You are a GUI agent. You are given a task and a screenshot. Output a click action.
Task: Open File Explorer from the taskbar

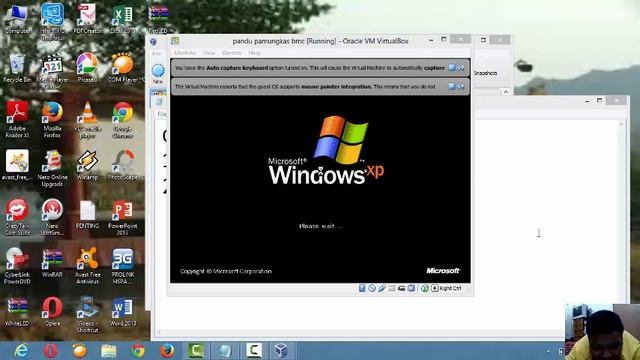pyautogui.click(x=109, y=351)
